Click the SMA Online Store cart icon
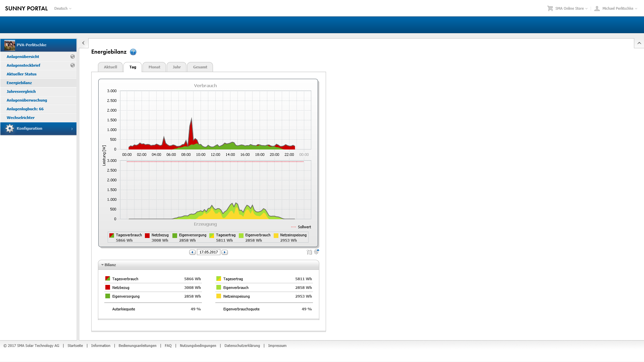Image resolution: width=644 pixels, height=362 pixels. click(550, 8)
